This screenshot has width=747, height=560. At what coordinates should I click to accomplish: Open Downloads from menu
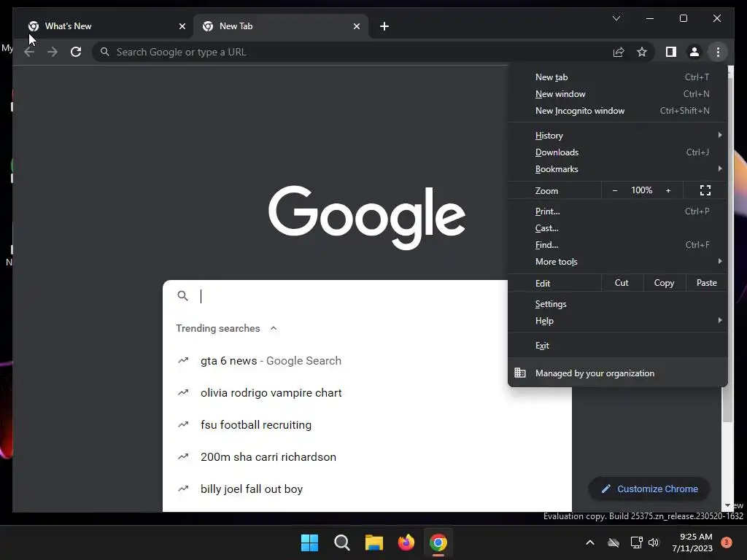[x=617, y=152]
